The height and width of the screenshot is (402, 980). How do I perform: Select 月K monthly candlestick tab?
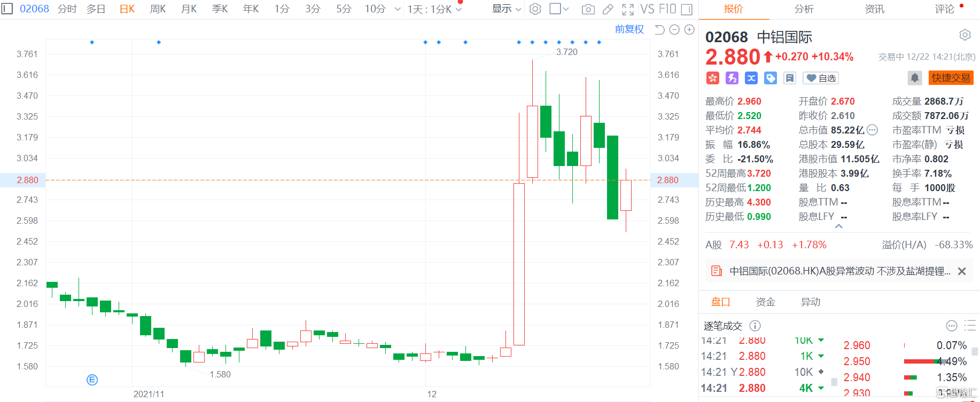coord(189,9)
